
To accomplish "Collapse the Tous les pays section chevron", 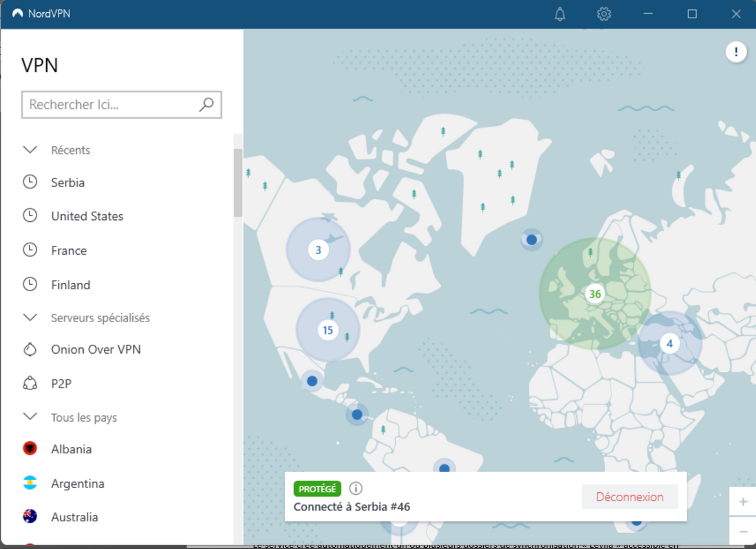I will click(x=30, y=417).
